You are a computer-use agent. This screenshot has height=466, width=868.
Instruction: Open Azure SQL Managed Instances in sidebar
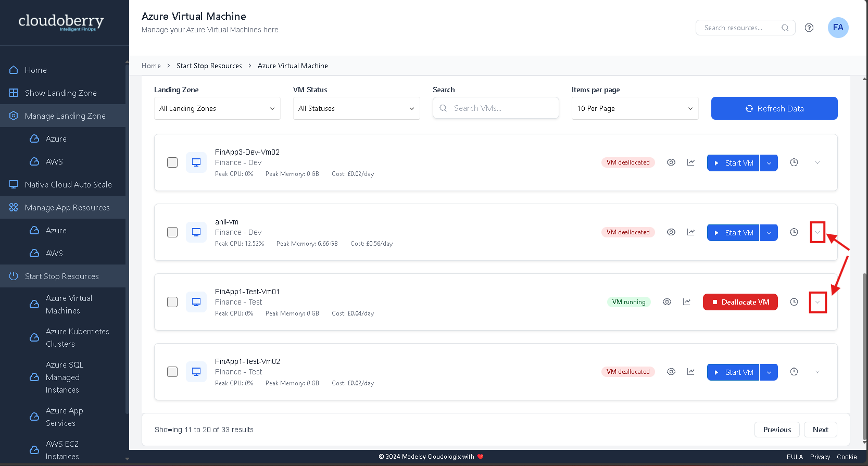(62, 377)
